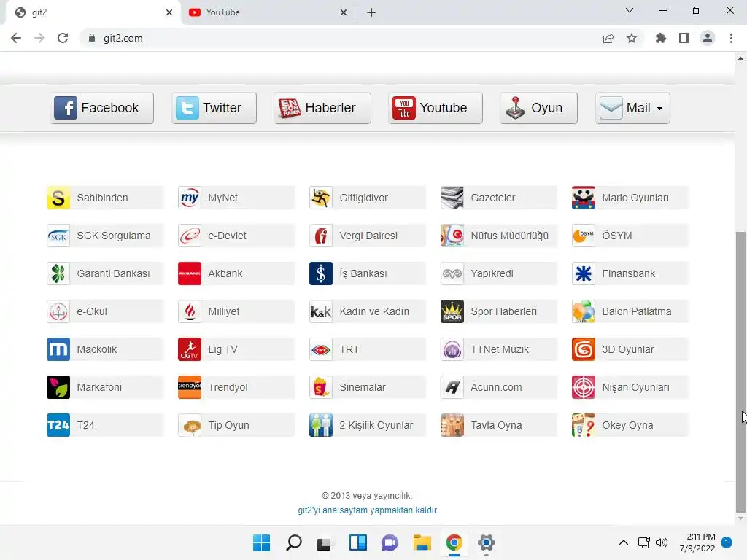The image size is (747, 560).
Task: Open Nişan Oyunları target icon
Action: (x=584, y=387)
